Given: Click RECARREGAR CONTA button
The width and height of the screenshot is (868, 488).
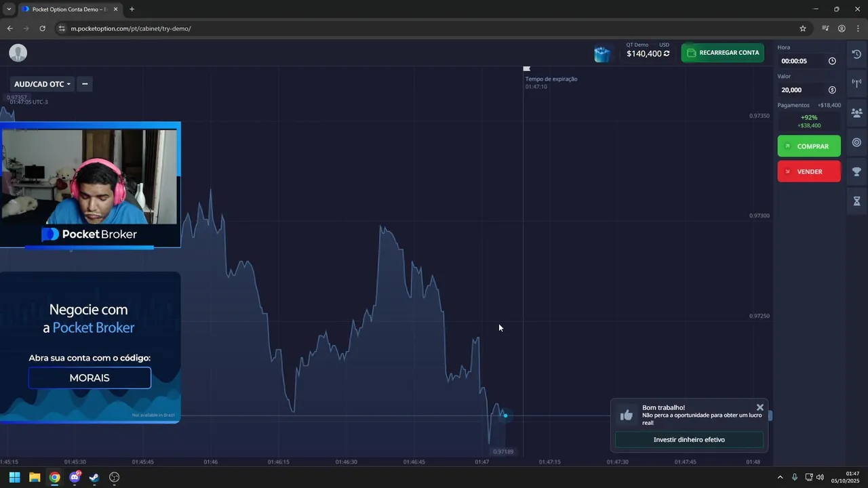Looking at the screenshot, I should tap(723, 53).
